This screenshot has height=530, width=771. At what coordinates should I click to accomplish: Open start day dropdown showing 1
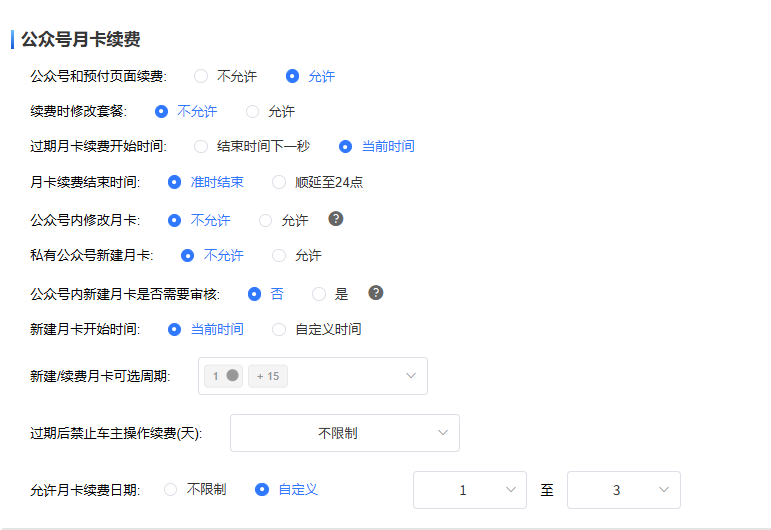pos(470,490)
